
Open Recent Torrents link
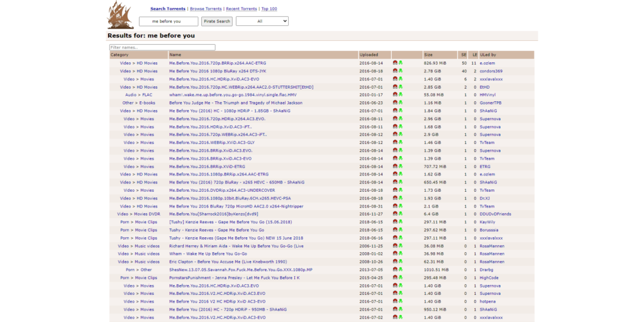tap(241, 9)
